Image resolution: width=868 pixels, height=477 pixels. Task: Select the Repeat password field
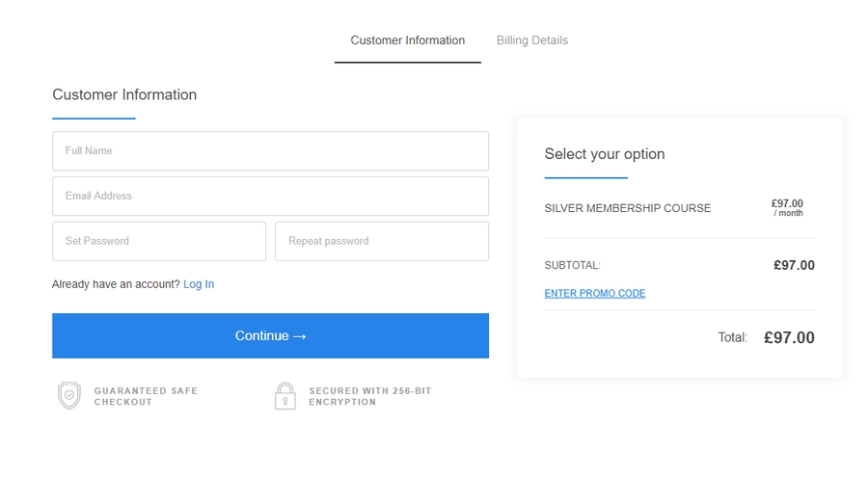[381, 241]
